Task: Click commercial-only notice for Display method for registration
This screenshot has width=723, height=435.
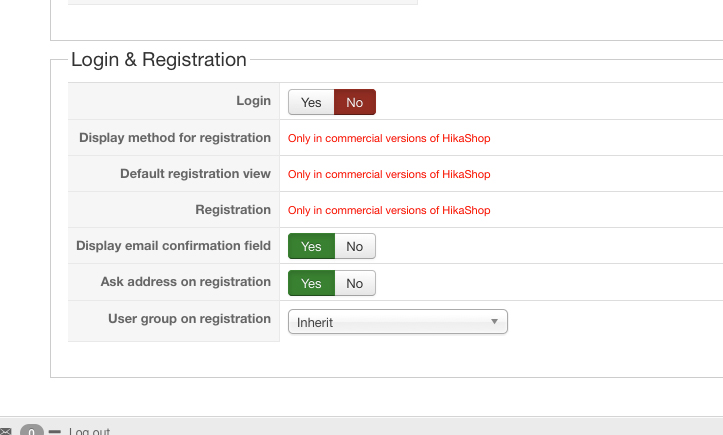Action: coord(389,138)
